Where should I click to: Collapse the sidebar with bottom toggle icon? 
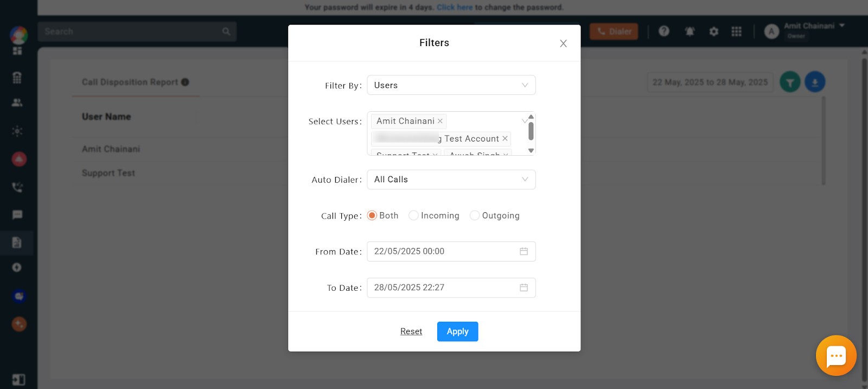coord(18,380)
